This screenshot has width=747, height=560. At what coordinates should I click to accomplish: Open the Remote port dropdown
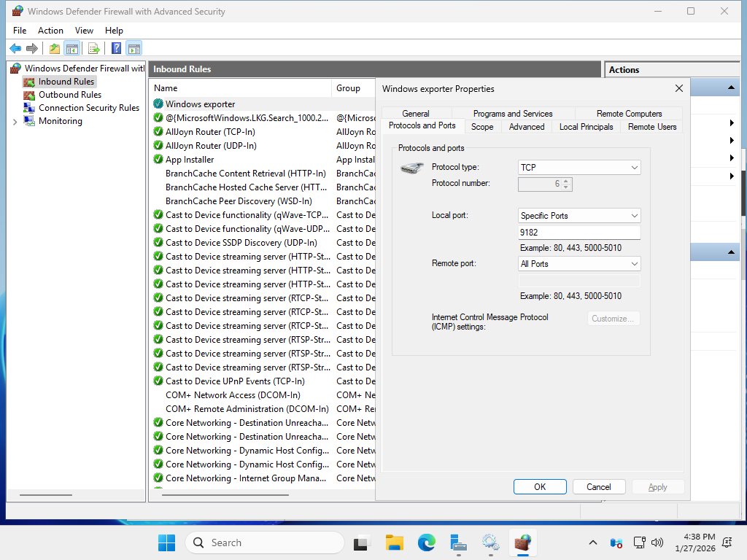(x=579, y=264)
